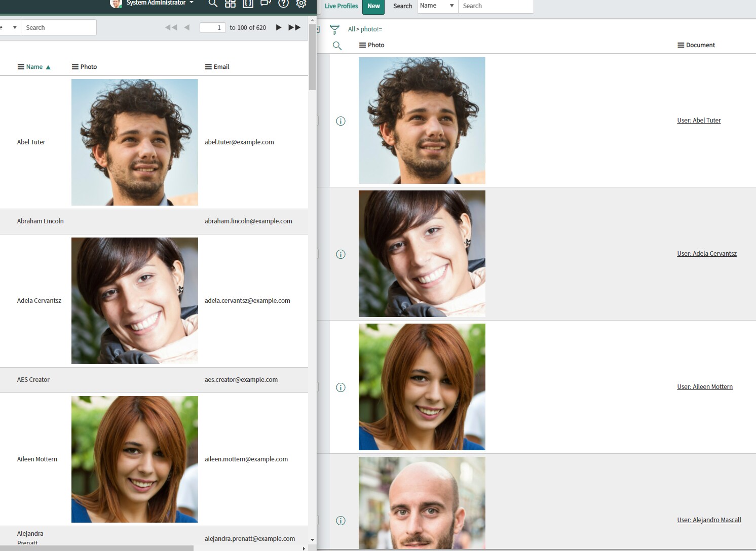This screenshot has height=551, width=756.
Task: Focus the left user list Search box
Action: click(59, 27)
